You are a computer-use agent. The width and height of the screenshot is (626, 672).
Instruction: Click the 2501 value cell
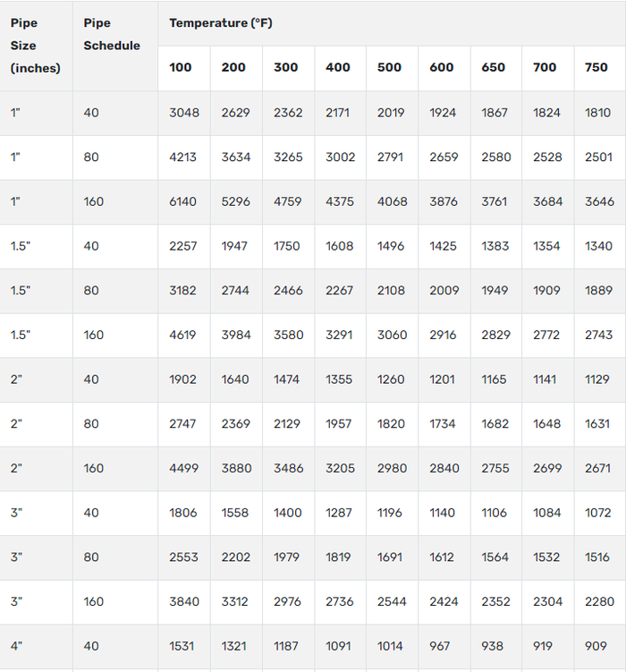pos(599,157)
